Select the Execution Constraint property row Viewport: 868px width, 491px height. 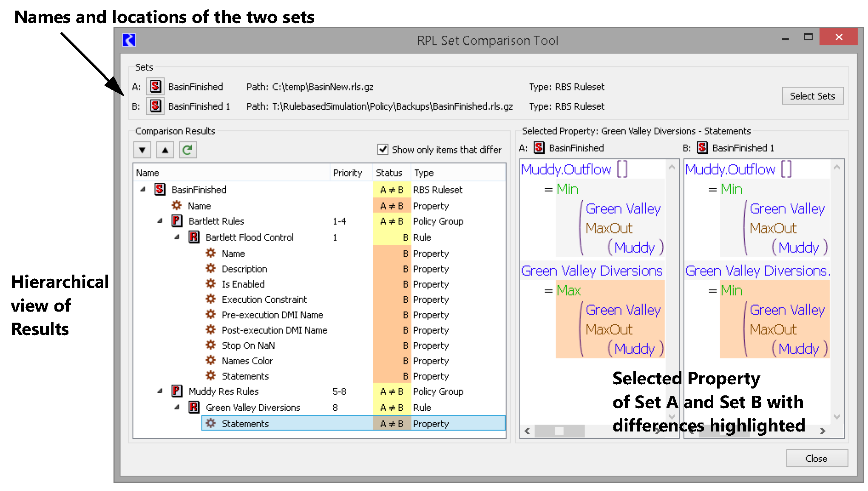click(x=264, y=299)
